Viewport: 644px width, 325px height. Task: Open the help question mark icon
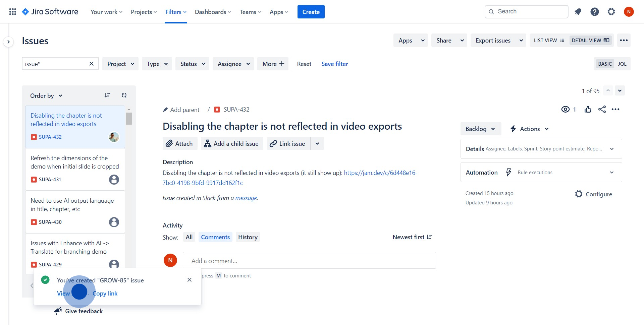[594, 12]
